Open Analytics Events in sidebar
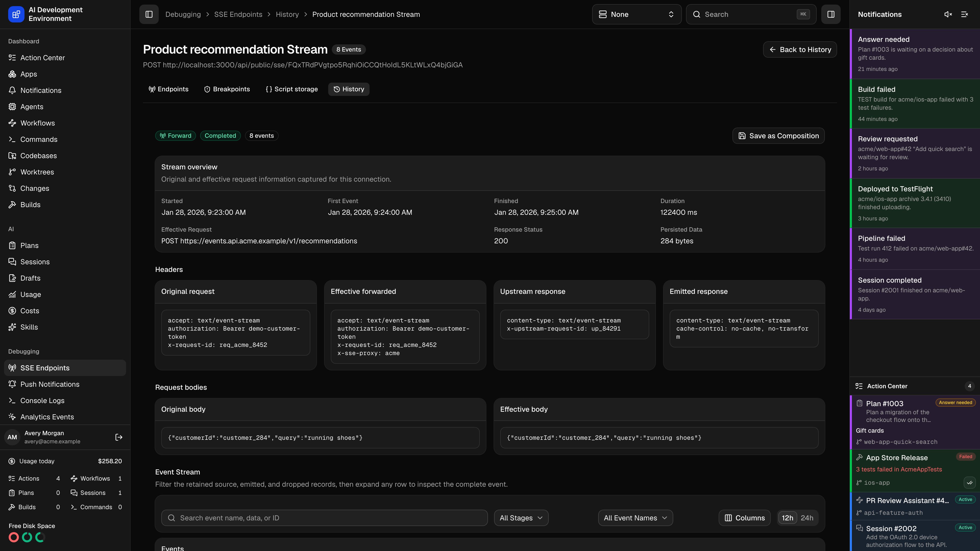 pos(65,417)
